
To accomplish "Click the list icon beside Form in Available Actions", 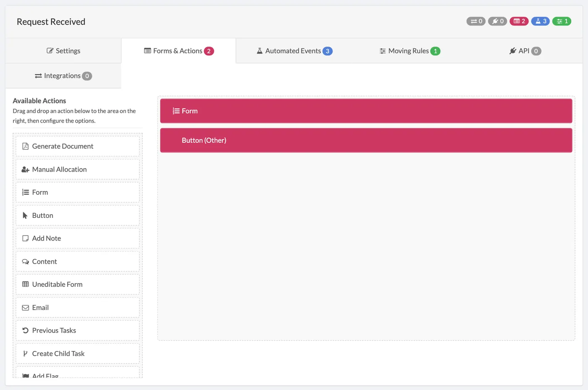I will click(25, 192).
